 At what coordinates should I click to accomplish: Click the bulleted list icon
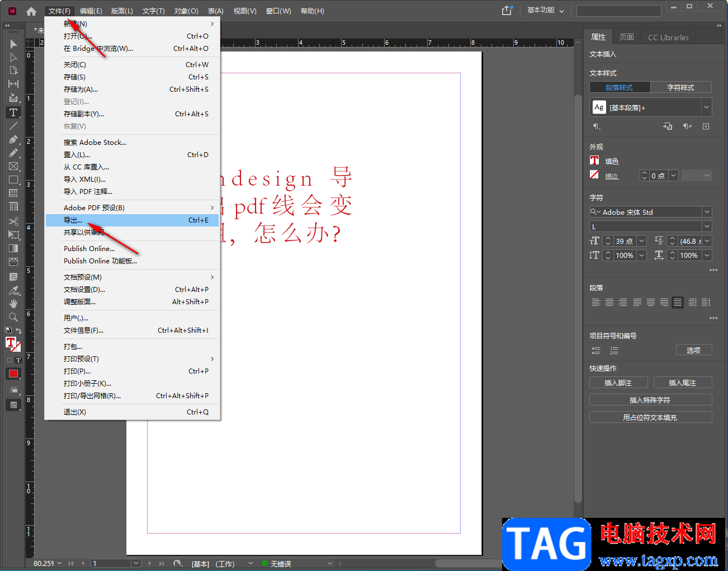(x=596, y=351)
